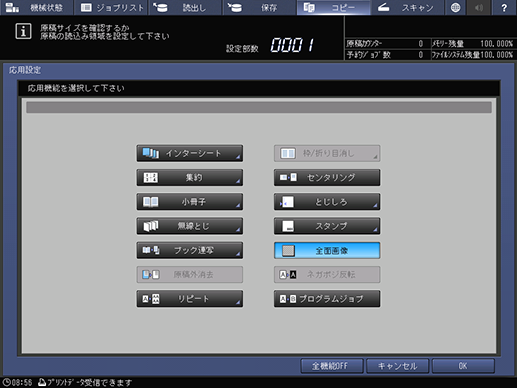This screenshot has height=388, width=517.
Task: Click the プログラムジョブ A-B icon
Action: tap(288, 299)
